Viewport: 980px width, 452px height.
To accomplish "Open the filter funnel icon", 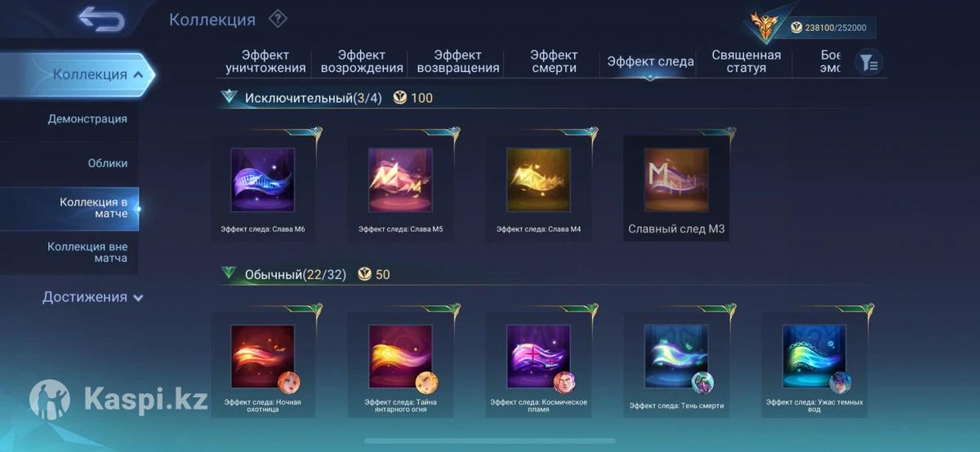I will coord(868,62).
